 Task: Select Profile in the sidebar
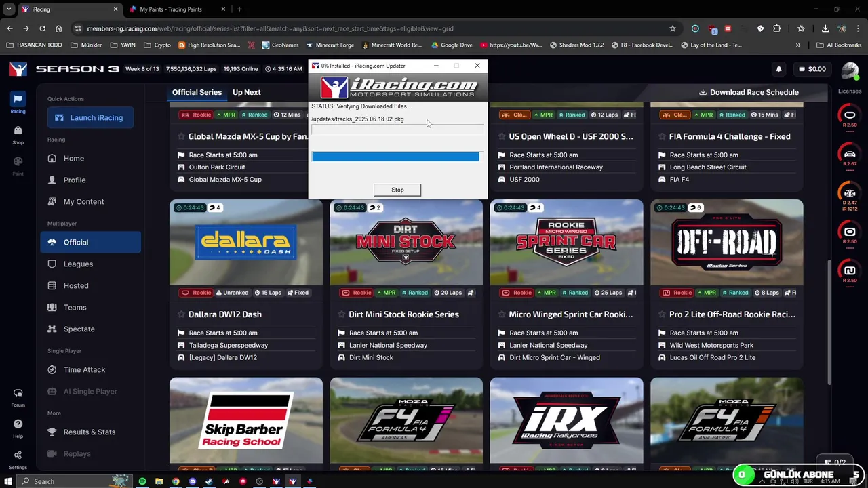click(x=91, y=180)
